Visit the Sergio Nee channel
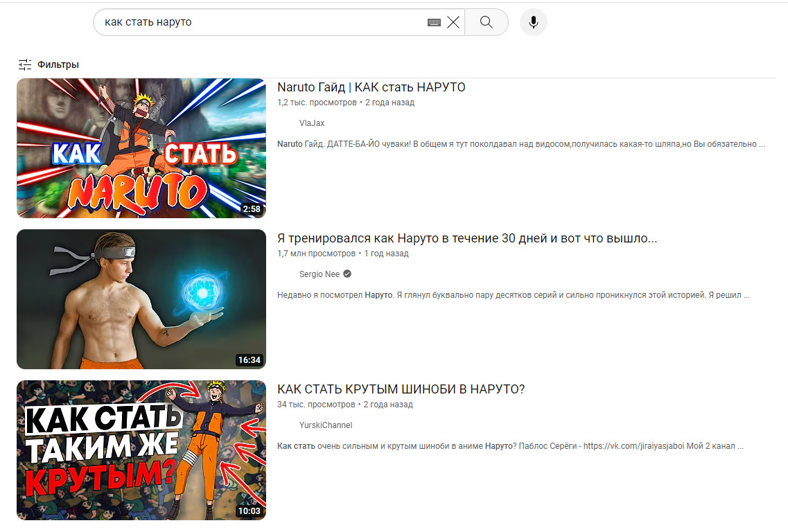 [319, 274]
